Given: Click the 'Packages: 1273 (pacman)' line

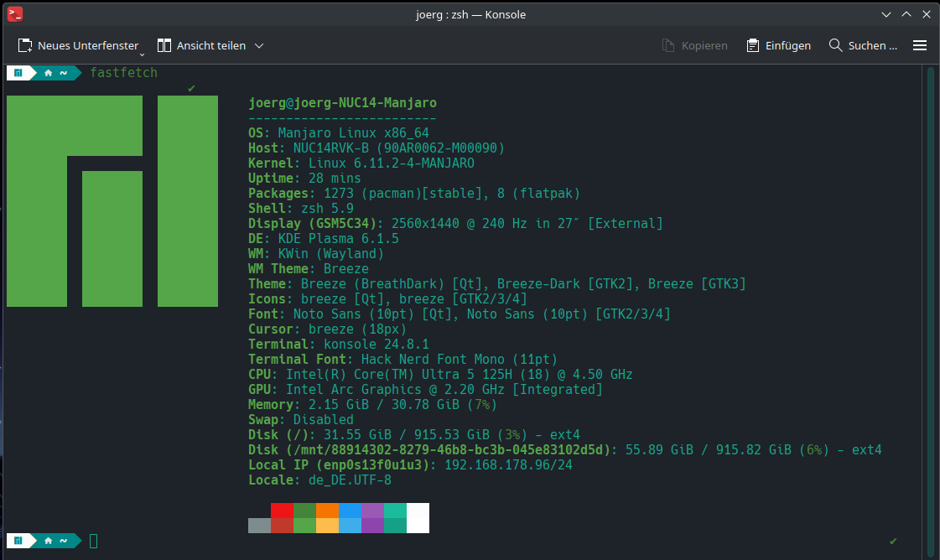Looking at the screenshot, I should tap(414, 193).
